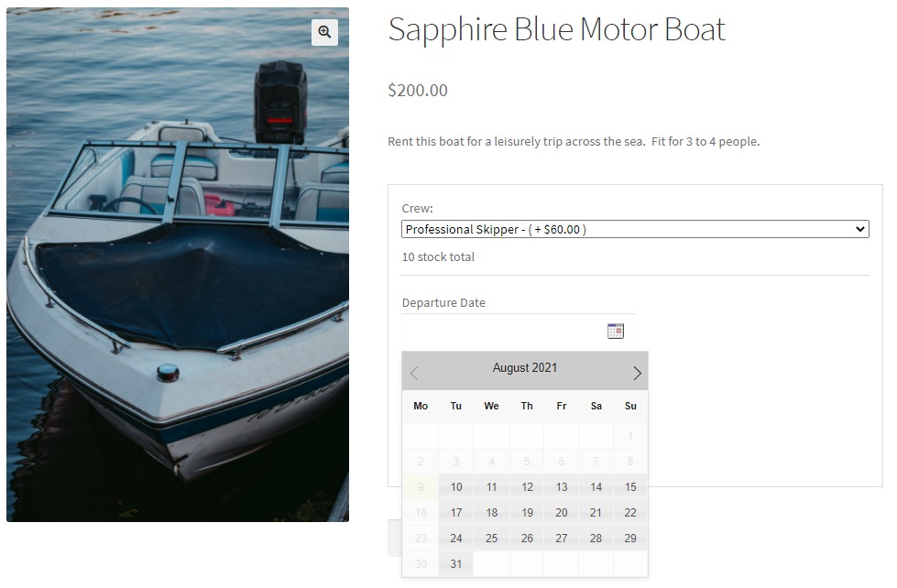Pick August 24 from the calendar

click(456, 539)
